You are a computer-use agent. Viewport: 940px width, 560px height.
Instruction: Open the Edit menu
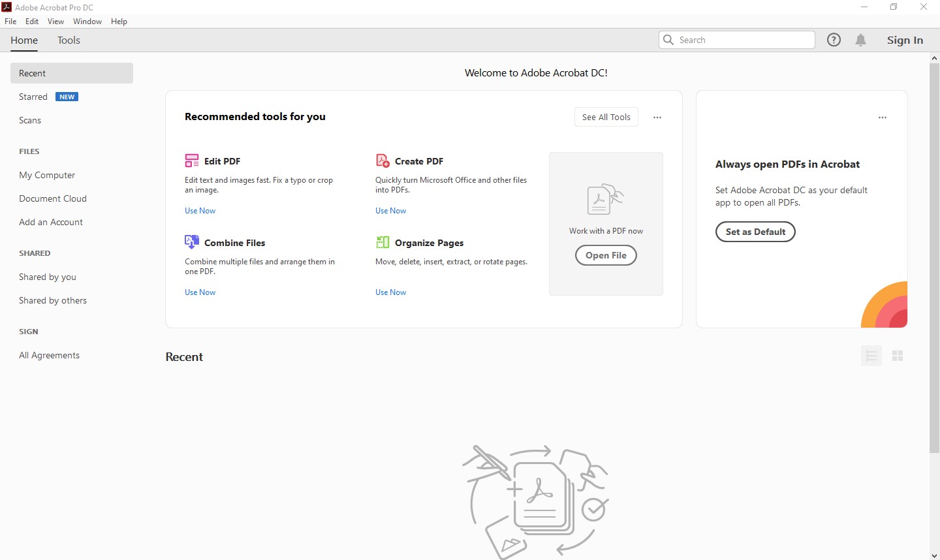tap(32, 22)
